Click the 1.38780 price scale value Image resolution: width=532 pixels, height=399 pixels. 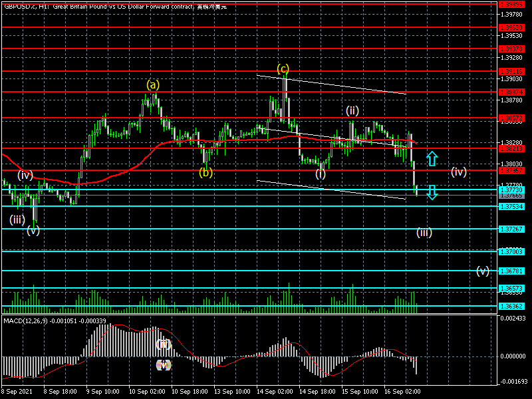(x=511, y=100)
